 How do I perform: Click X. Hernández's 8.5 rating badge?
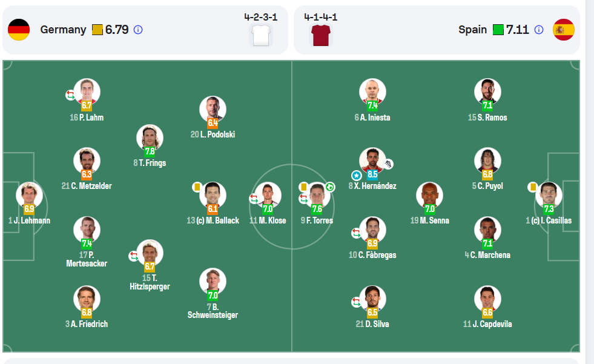click(x=372, y=174)
